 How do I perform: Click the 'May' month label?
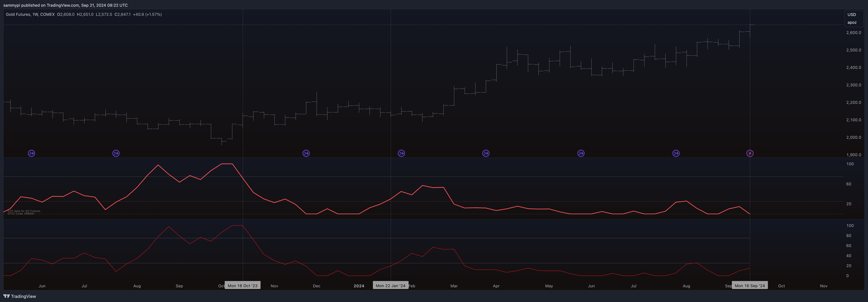(x=549, y=286)
